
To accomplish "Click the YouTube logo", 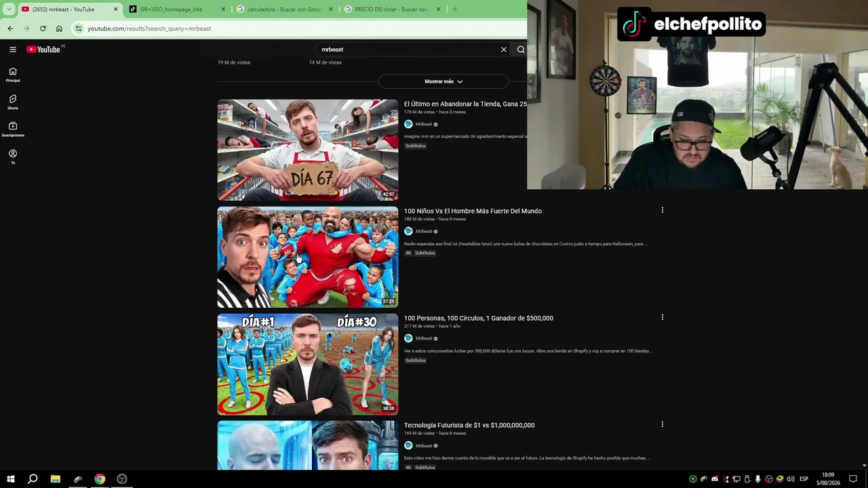I will tap(43, 49).
